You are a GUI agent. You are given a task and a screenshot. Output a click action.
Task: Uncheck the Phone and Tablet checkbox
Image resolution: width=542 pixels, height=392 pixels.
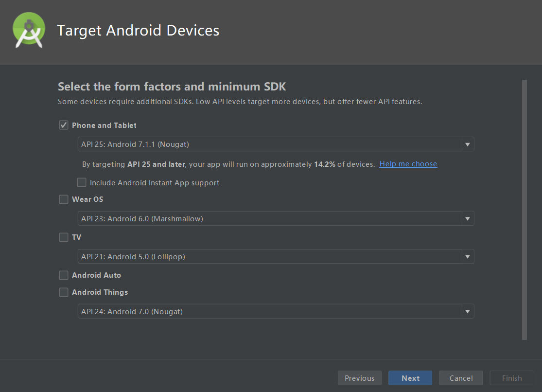click(64, 125)
